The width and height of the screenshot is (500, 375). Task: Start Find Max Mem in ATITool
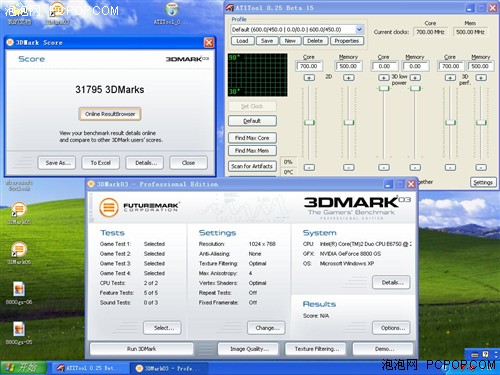pyautogui.click(x=252, y=151)
